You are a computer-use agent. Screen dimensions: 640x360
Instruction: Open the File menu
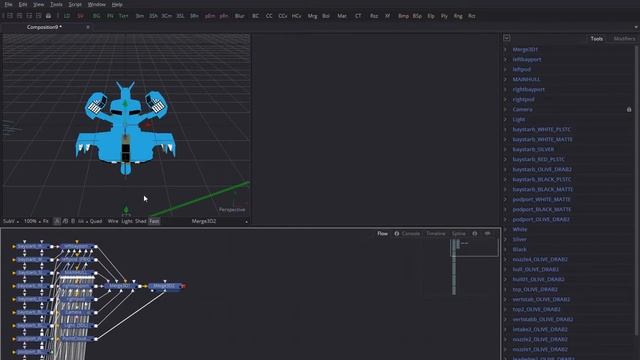[x=8, y=4]
